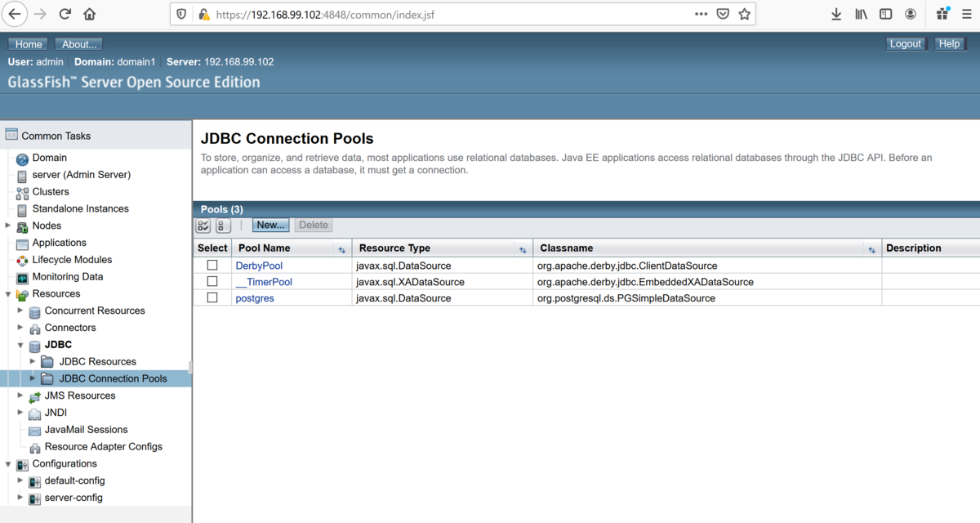Reload the page with the refresh icon

pyautogui.click(x=65, y=15)
